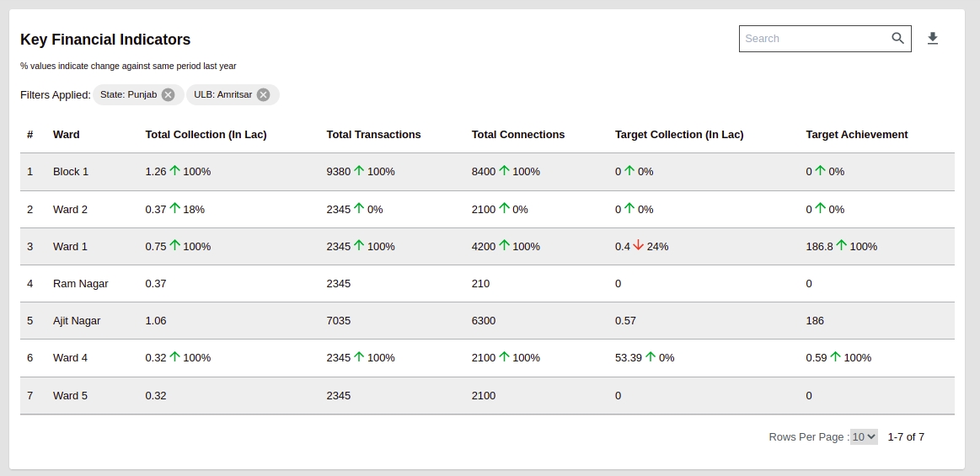
Task: Select the Ajit Nagar ward name
Action: (x=77, y=321)
